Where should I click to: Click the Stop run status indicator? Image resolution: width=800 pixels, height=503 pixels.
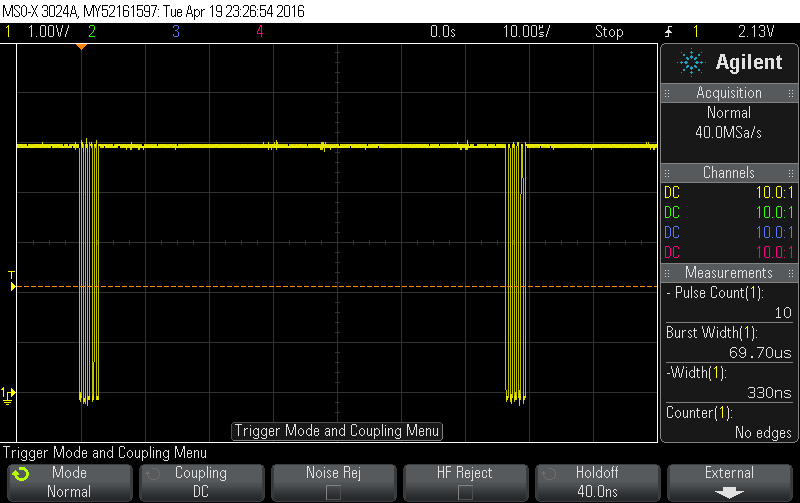click(609, 32)
